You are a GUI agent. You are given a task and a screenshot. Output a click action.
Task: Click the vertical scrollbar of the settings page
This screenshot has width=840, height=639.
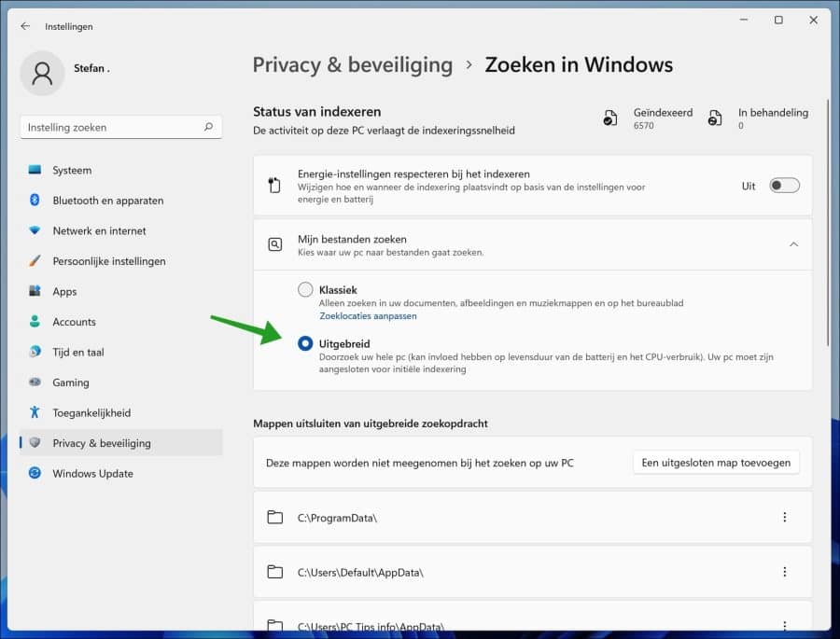[x=828, y=222]
